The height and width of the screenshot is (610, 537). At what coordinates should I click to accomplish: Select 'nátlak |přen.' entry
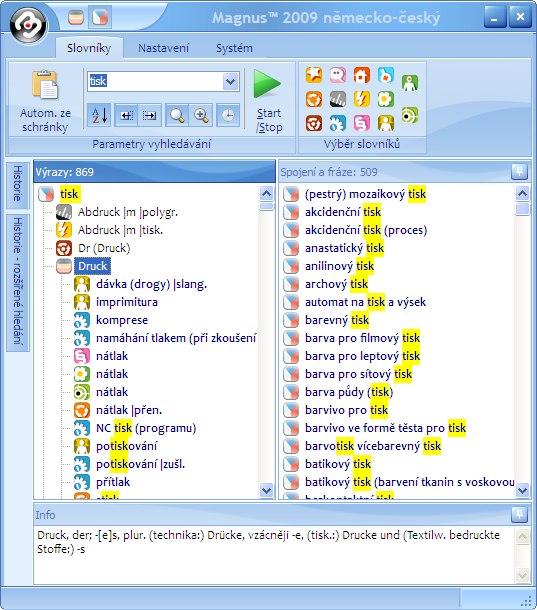click(129, 410)
